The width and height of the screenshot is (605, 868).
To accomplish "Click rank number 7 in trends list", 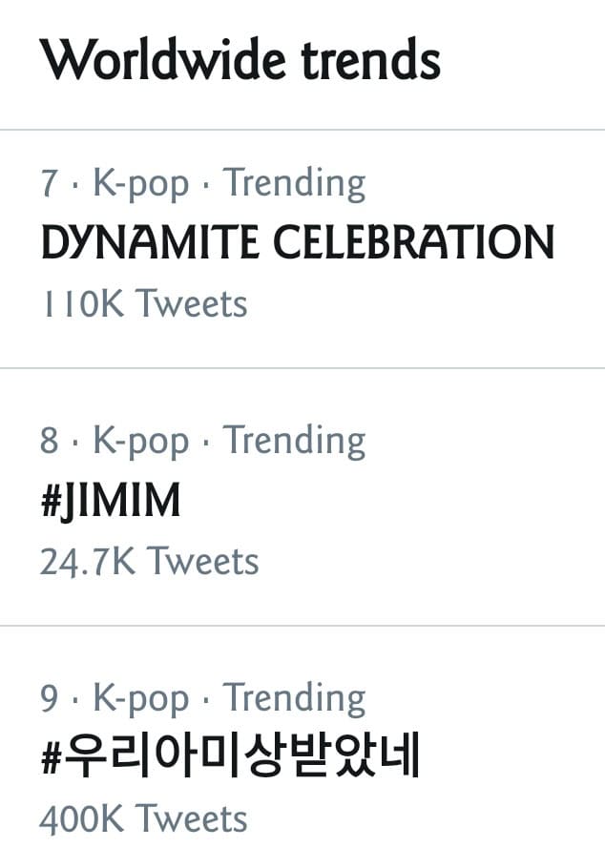I will (x=49, y=184).
